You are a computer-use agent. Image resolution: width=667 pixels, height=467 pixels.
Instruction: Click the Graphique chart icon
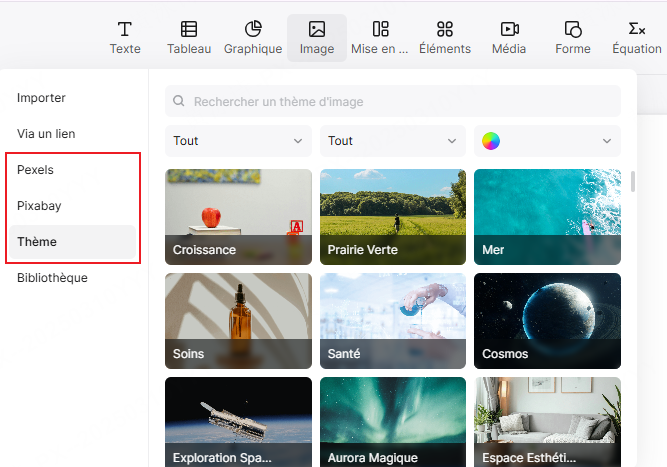click(253, 30)
